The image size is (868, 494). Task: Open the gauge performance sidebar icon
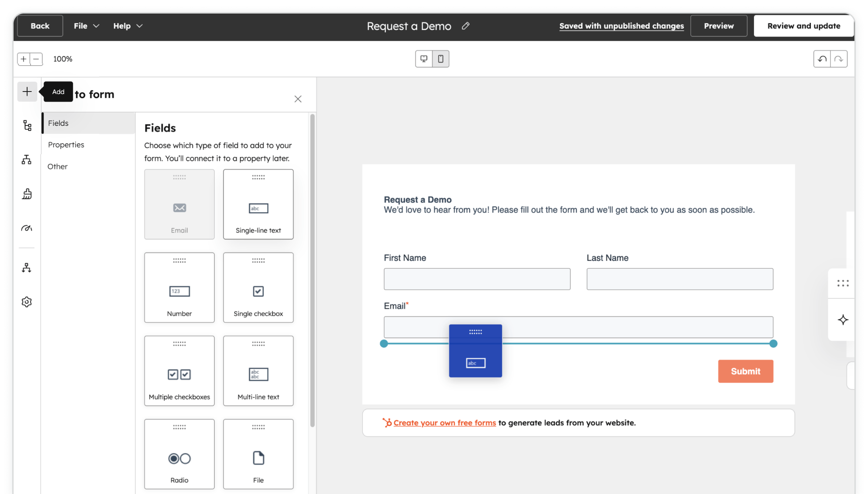(27, 228)
